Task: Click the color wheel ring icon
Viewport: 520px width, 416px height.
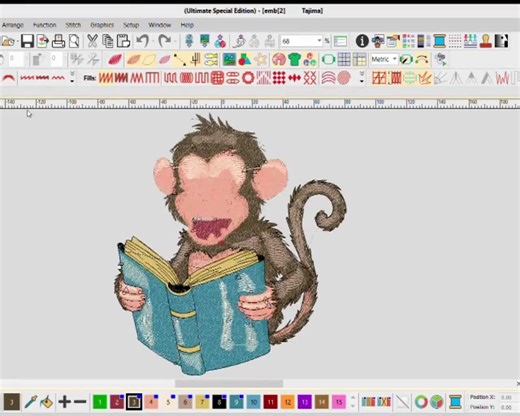Action: coord(421,402)
